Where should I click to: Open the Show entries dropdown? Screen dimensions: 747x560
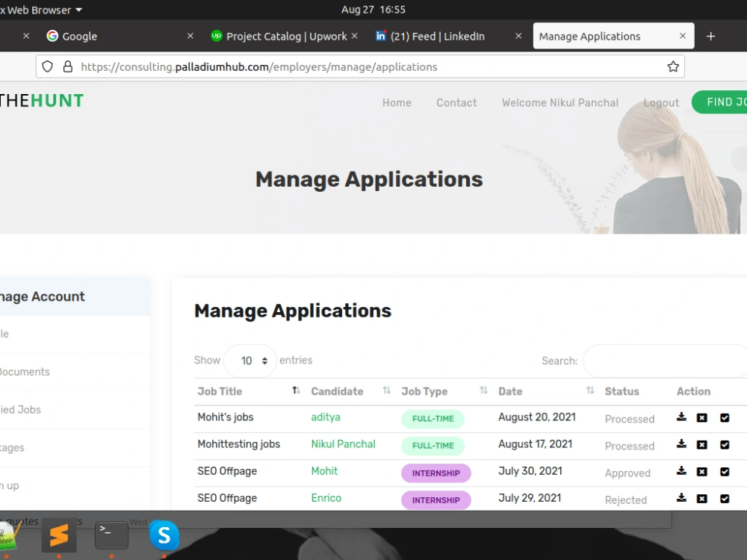pos(250,361)
